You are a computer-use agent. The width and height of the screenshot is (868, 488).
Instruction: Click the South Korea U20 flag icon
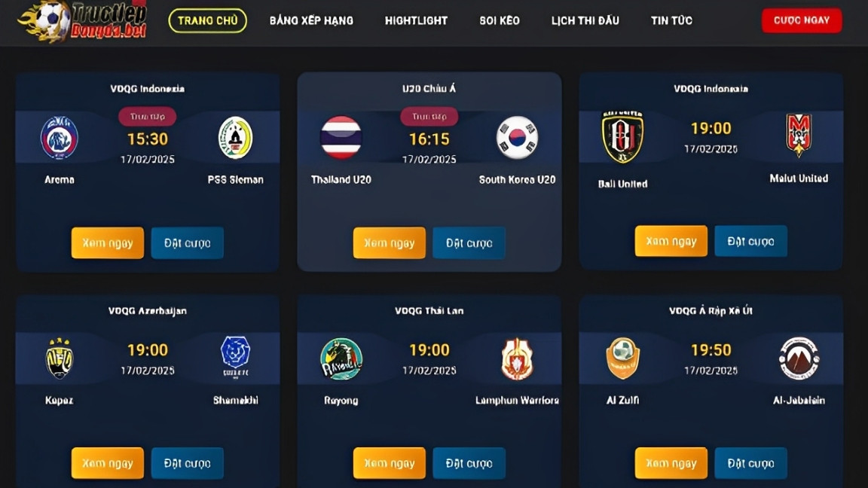(517, 137)
